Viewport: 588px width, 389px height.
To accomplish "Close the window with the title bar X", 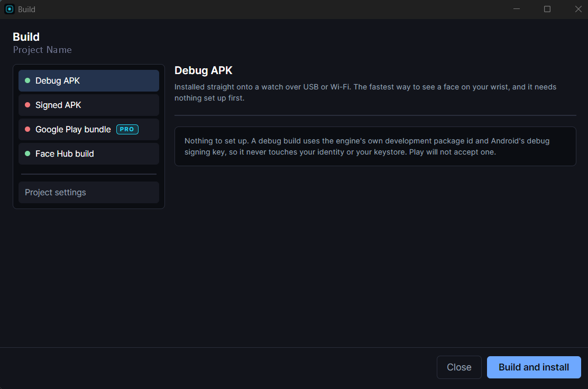I will (x=578, y=9).
